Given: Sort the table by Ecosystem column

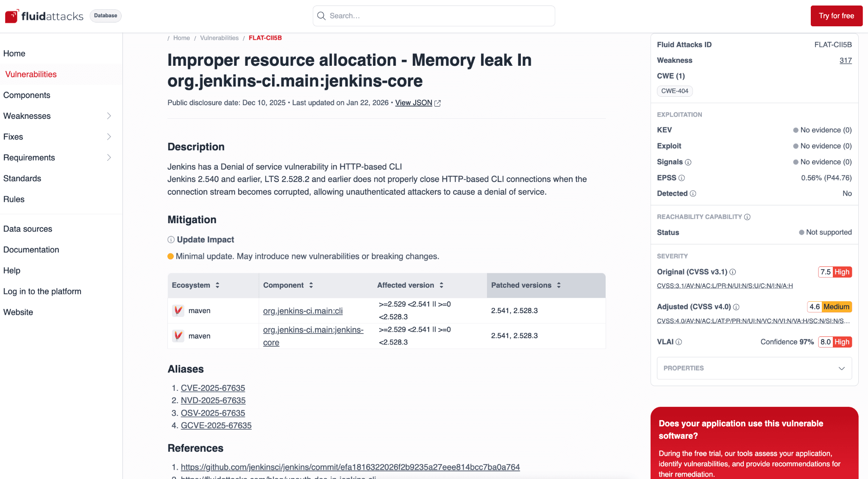Looking at the screenshot, I should [x=217, y=285].
